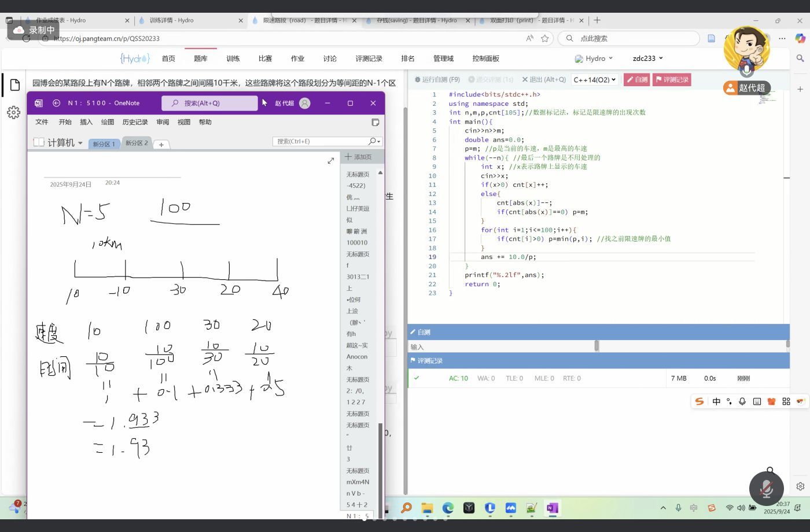Click 添加页 to add a page
Image resolution: width=810 pixels, height=532 pixels.
pyautogui.click(x=359, y=157)
